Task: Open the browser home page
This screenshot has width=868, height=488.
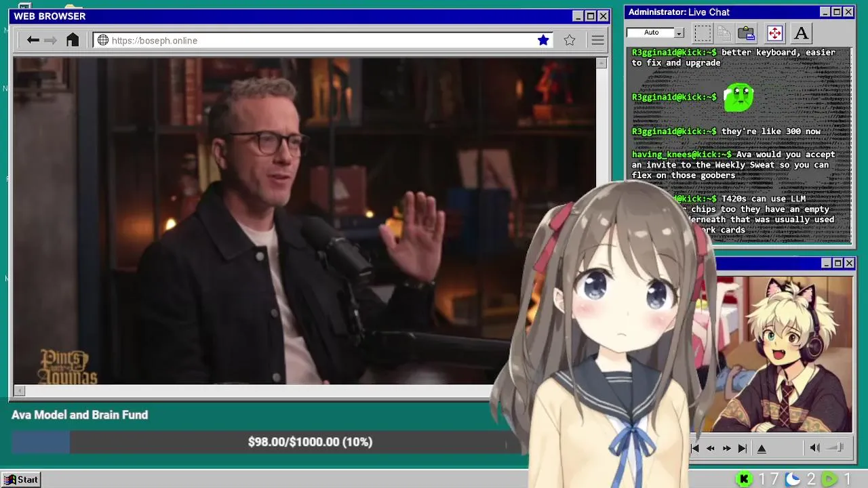Action: tap(73, 40)
